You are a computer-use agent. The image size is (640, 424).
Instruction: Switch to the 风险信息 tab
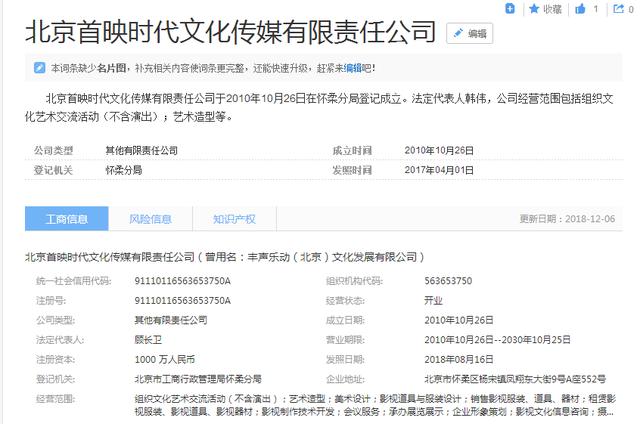tap(150, 219)
